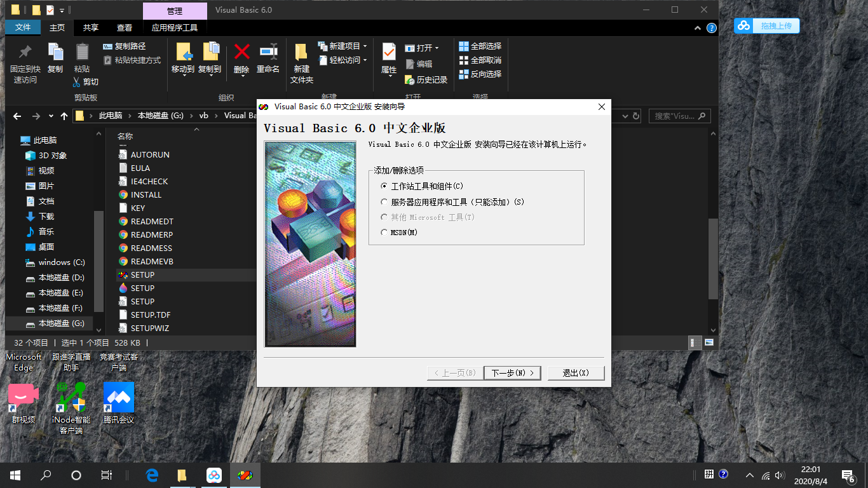
Task: Open iNode智能客户端 desktop shortcut
Action: pos(71,409)
